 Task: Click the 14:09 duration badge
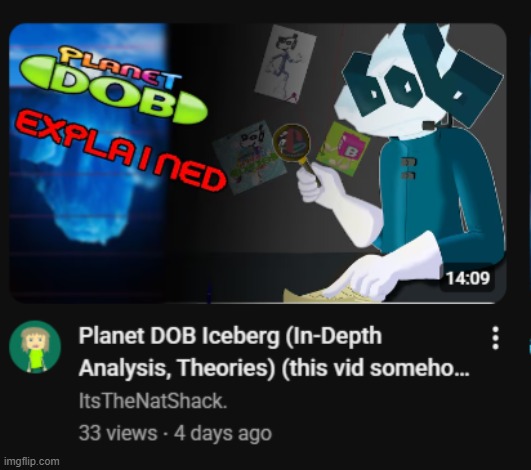[x=468, y=278]
